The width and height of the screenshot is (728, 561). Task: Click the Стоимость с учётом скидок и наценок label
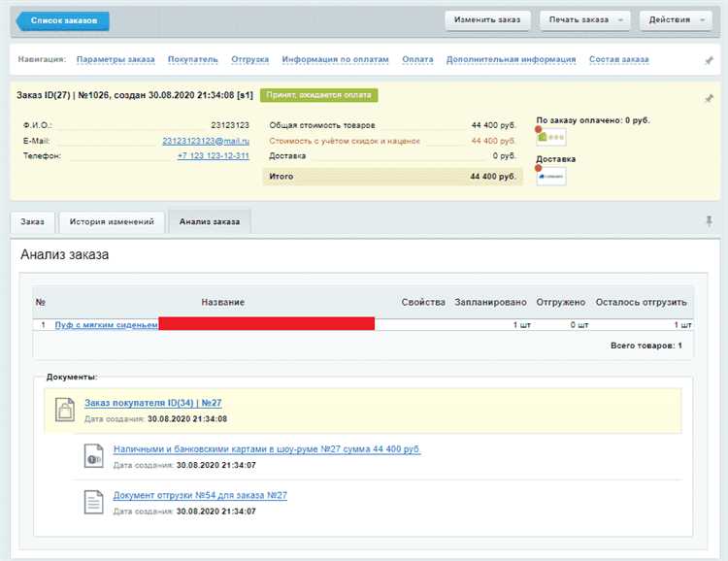tap(345, 141)
